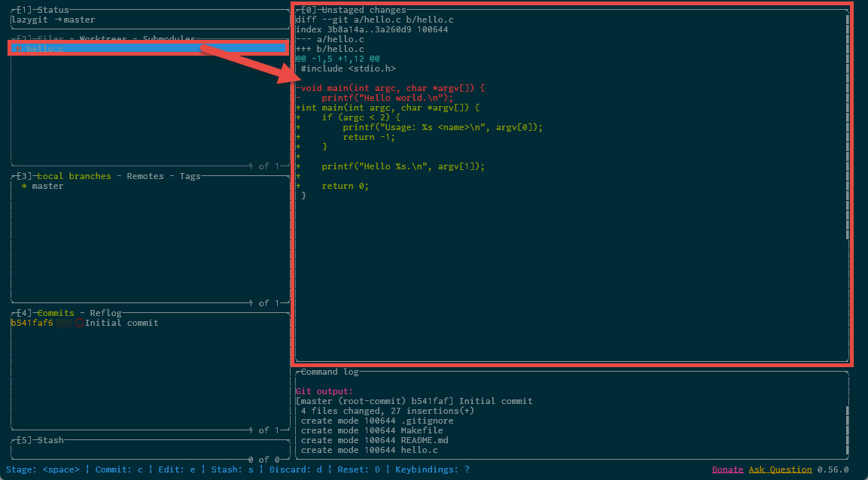Switch to the Remotes tab
Screen dimensions: 868x480
(x=145, y=176)
